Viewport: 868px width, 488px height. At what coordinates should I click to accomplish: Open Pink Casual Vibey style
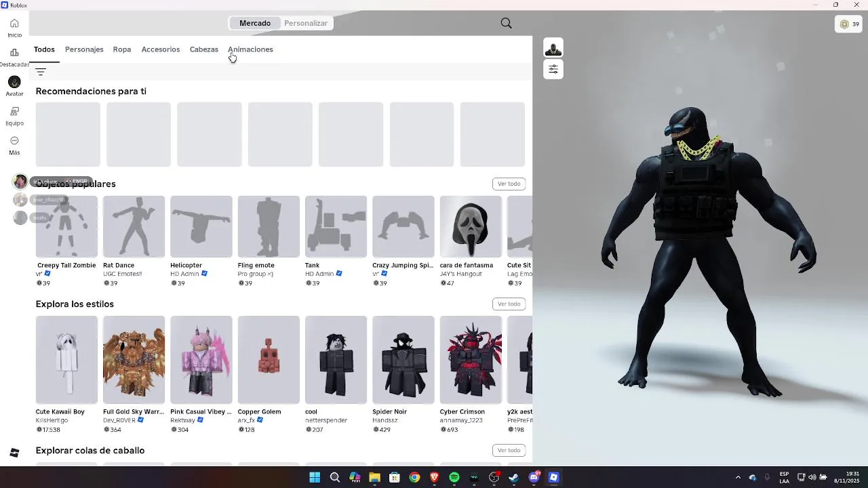201,360
